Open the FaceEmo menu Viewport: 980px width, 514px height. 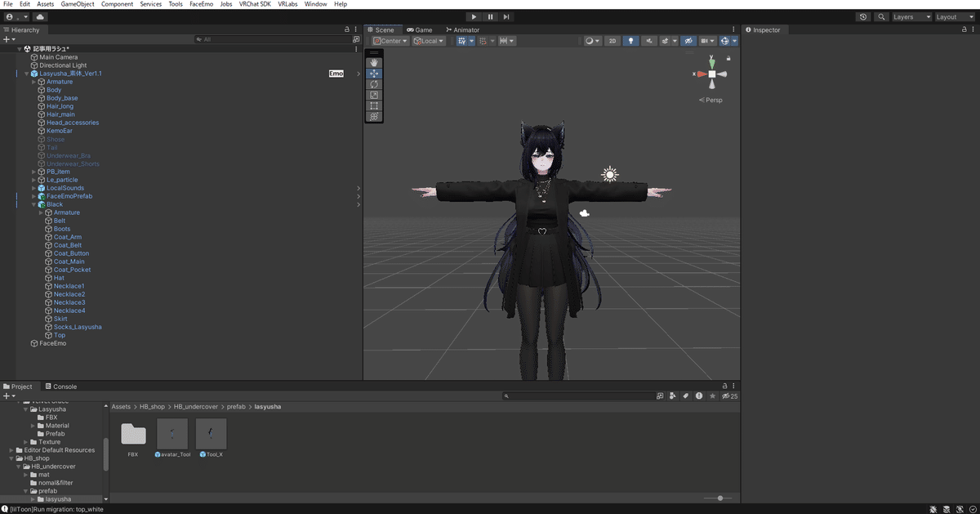point(201,4)
